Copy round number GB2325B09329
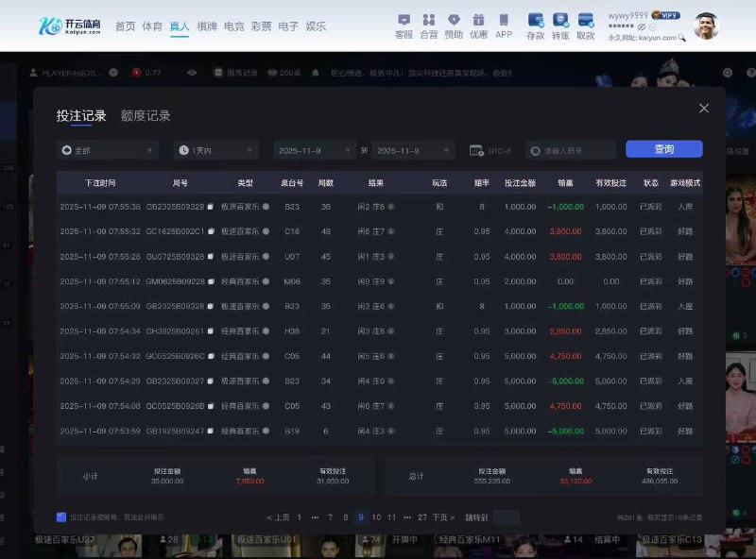756x559 pixels. pos(210,207)
